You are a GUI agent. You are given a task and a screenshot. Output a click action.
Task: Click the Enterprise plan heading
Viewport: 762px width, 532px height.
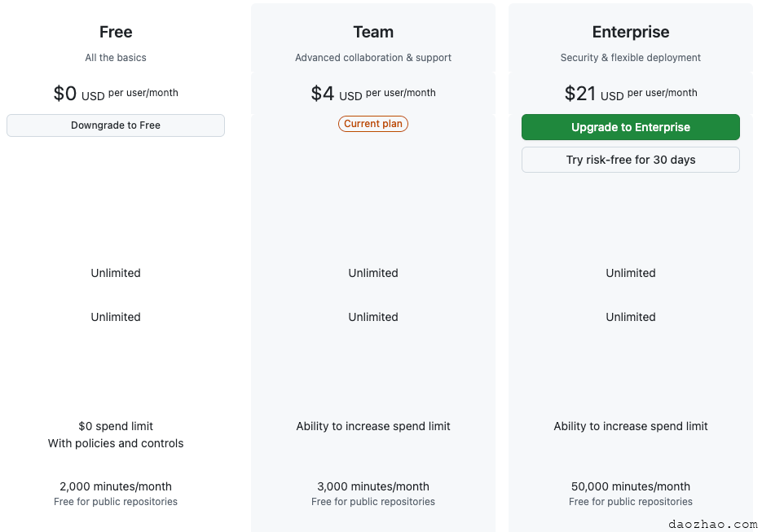[x=630, y=32]
